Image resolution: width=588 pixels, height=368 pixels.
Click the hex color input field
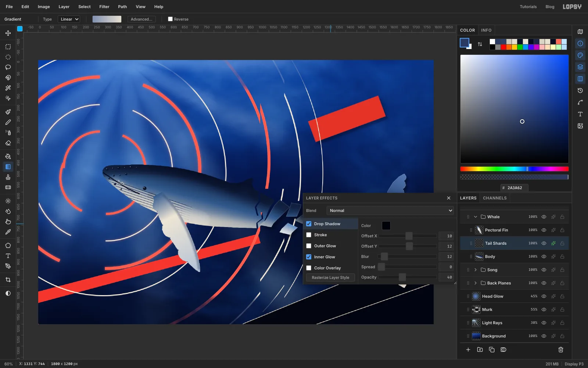point(514,188)
